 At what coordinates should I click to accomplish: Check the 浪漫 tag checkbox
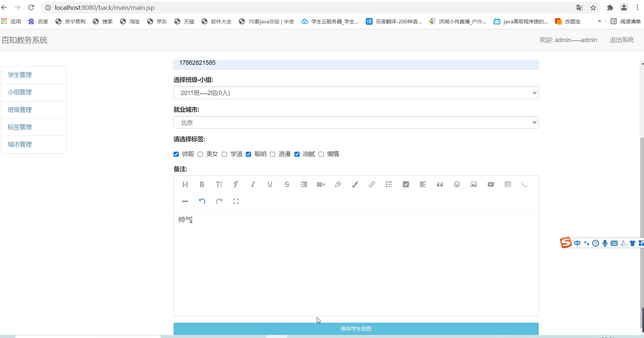(x=272, y=154)
